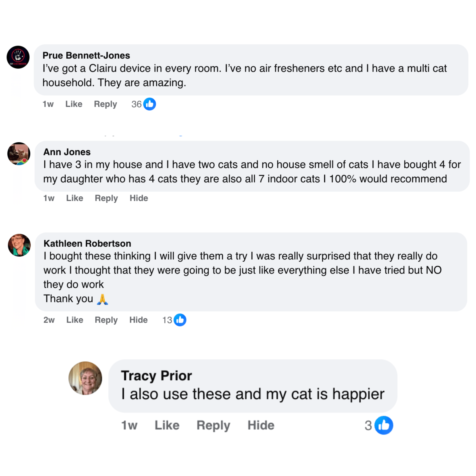Screen dimensions: 476x476
Task: Like Prue Bennett-Jones's comment
Action: pos(74,104)
